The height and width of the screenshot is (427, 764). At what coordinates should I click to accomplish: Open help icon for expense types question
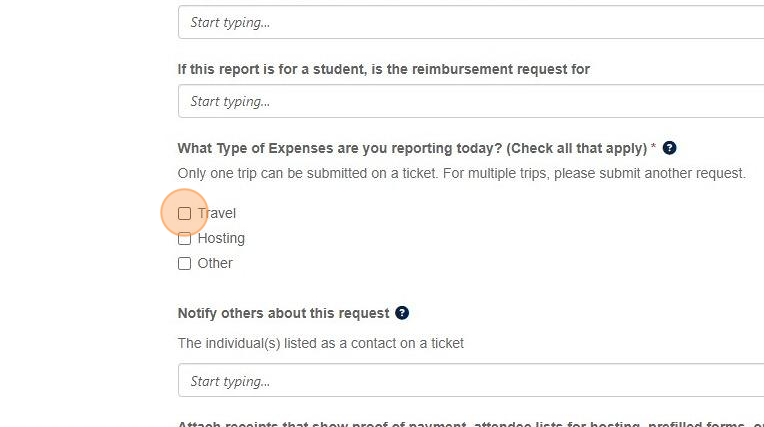tap(670, 148)
